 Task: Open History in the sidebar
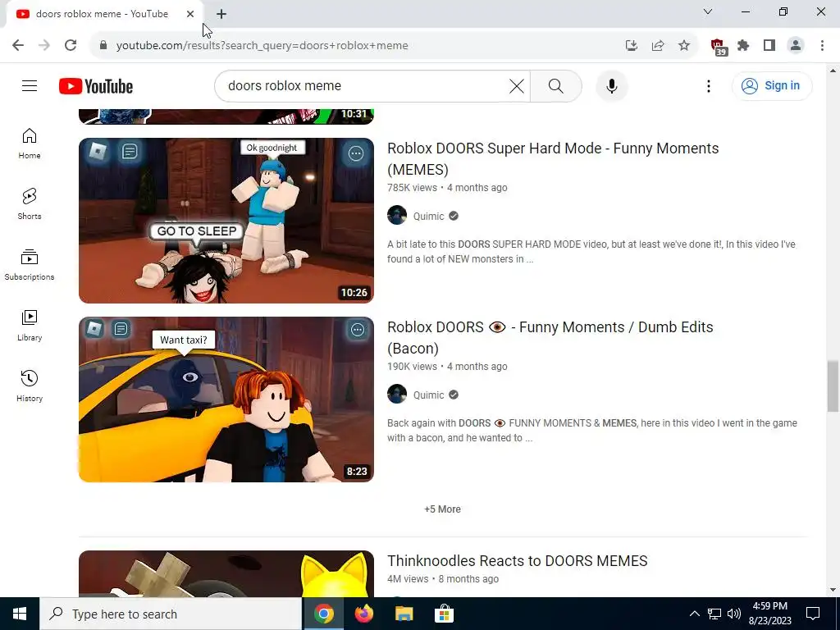(30, 386)
